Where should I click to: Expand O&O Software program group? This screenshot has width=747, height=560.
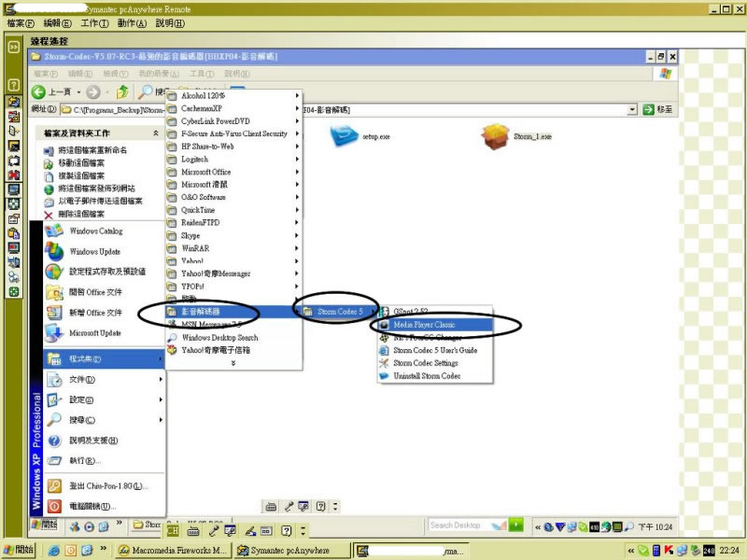tap(234, 197)
